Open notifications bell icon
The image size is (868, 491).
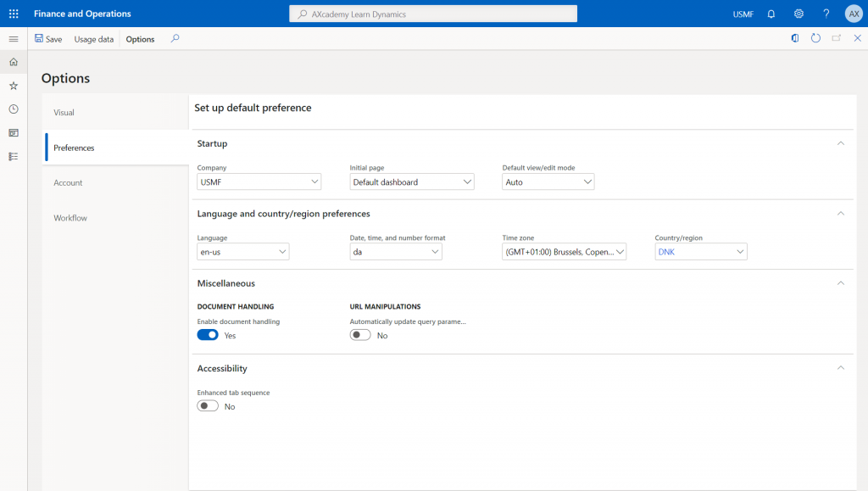[x=771, y=14]
